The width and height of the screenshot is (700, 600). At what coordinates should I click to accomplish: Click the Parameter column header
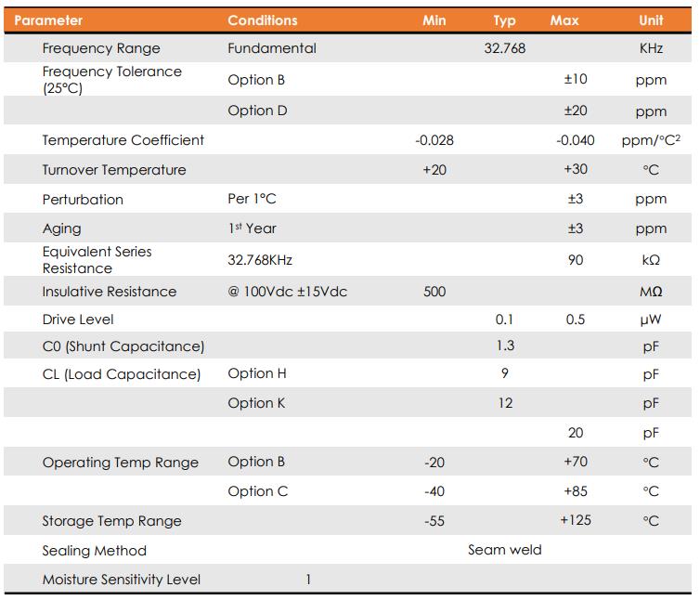(48, 20)
